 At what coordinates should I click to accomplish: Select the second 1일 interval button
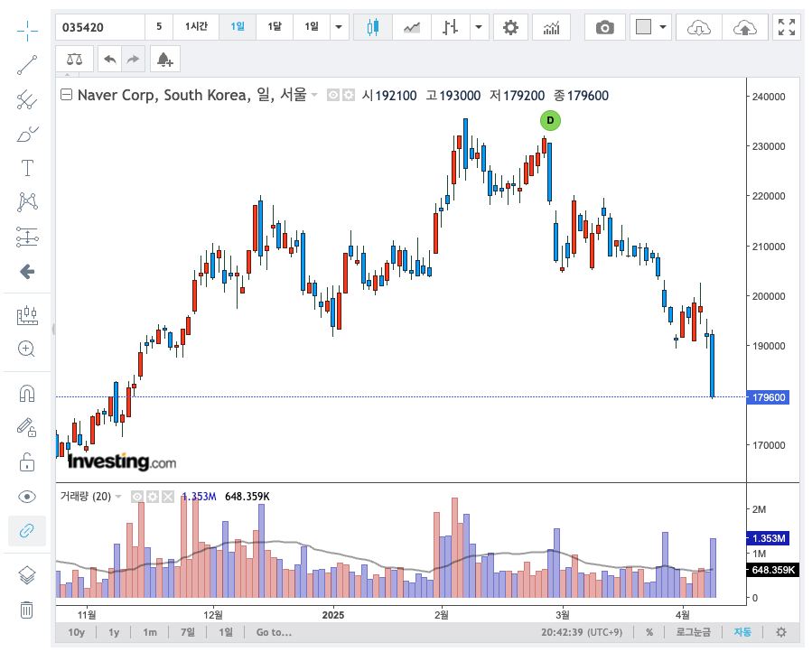coord(312,27)
